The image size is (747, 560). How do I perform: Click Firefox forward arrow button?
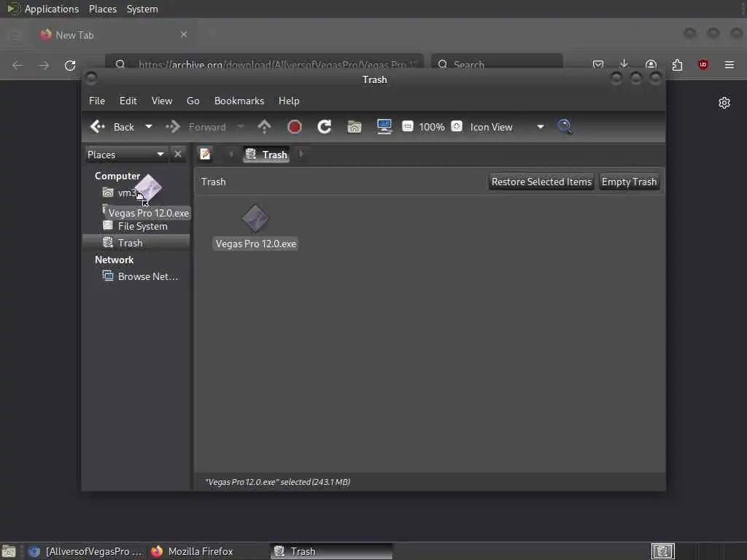pos(44,65)
